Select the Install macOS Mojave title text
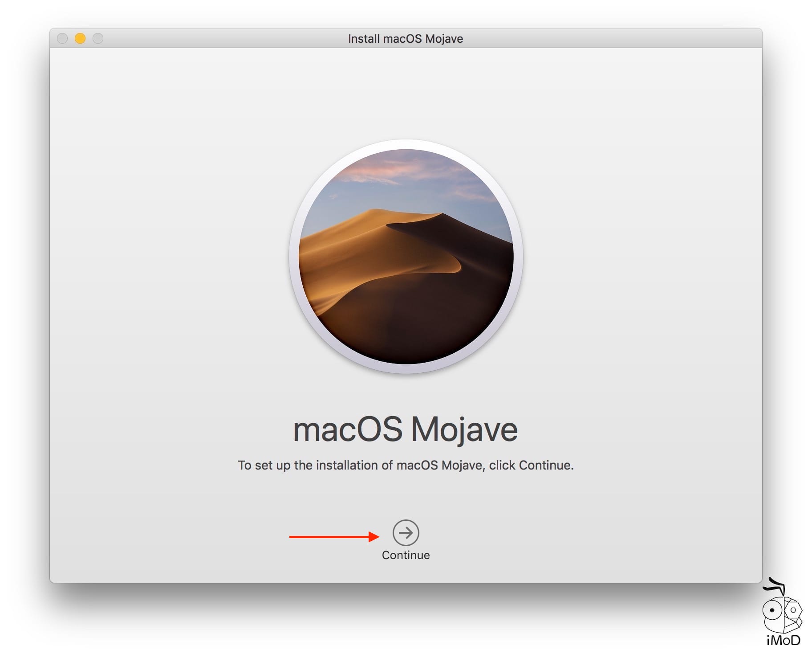Image resolution: width=812 pixels, height=654 pixels. click(x=405, y=39)
